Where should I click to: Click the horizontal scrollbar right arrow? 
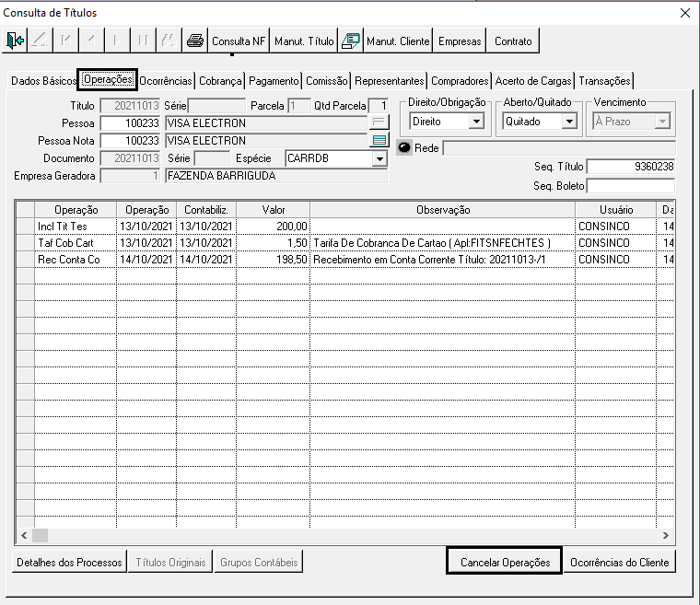pyautogui.click(x=666, y=535)
